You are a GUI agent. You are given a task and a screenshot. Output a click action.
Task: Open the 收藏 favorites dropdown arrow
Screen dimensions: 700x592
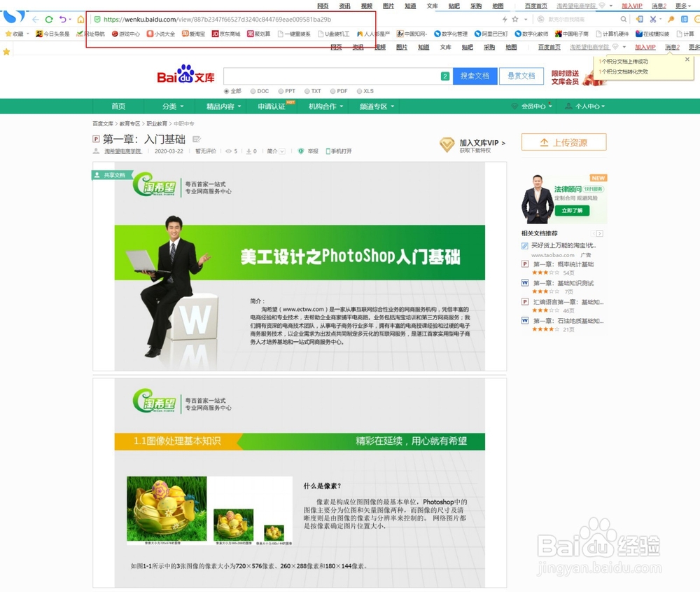[28, 34]
